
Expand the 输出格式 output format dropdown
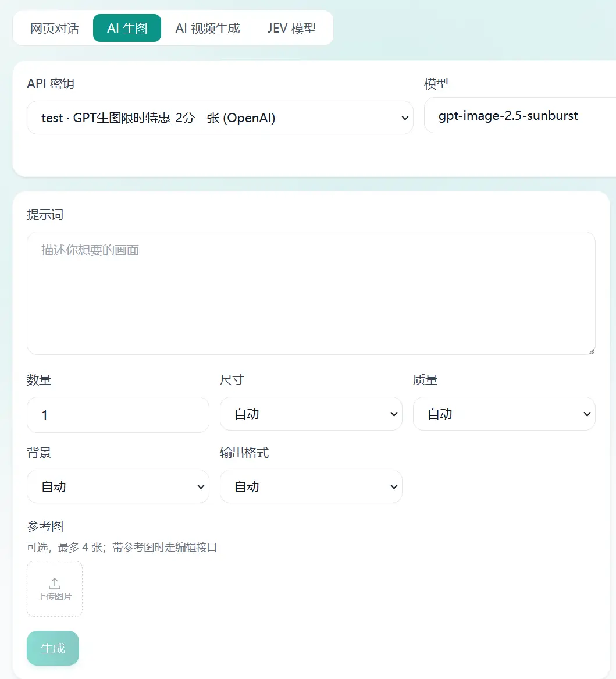311,487
